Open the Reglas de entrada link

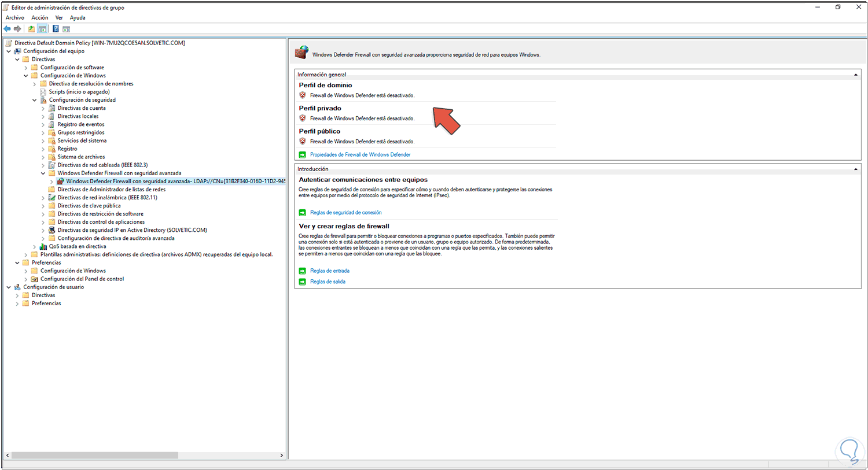click(x=330, y=271)
